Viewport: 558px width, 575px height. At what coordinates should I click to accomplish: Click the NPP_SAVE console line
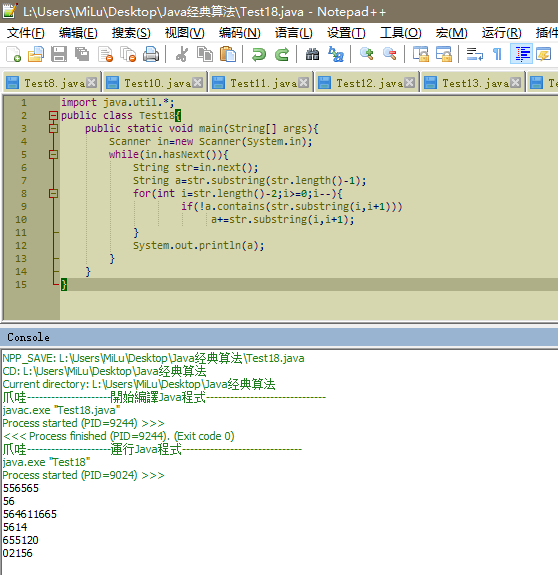point(153,358)
